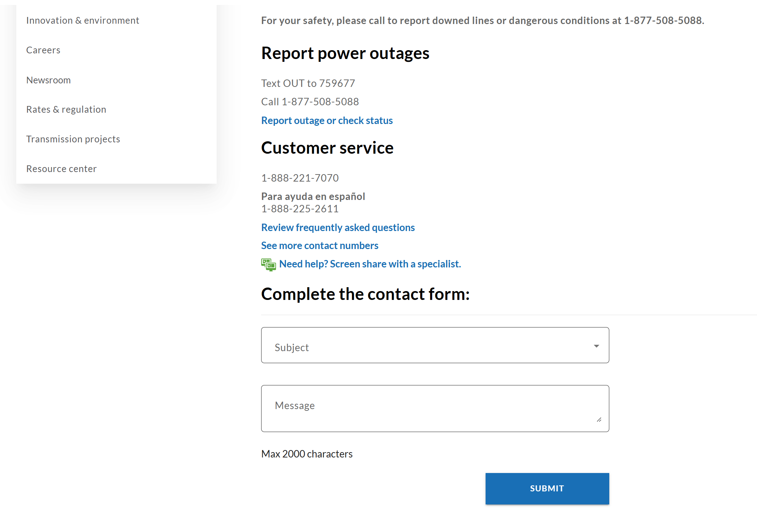Open Resource center sidebar item

(x=61, y=169)
